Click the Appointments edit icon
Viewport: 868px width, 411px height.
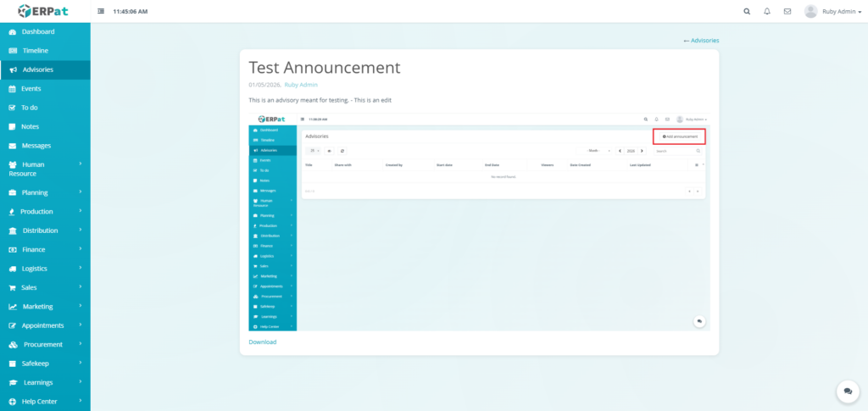point(13,325)
